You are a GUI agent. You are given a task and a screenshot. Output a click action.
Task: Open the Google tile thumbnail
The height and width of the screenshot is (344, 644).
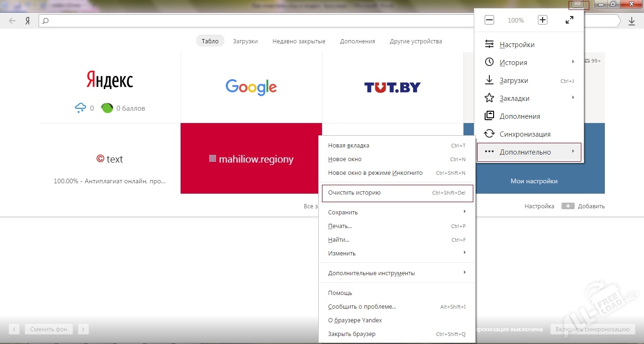coord(251,88)
